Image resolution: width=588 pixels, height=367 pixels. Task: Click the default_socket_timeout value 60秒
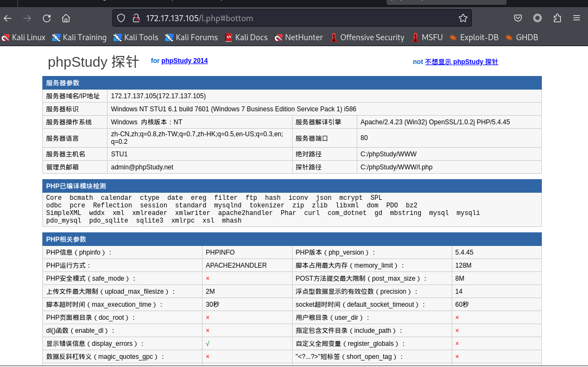[x=461, y=305]
